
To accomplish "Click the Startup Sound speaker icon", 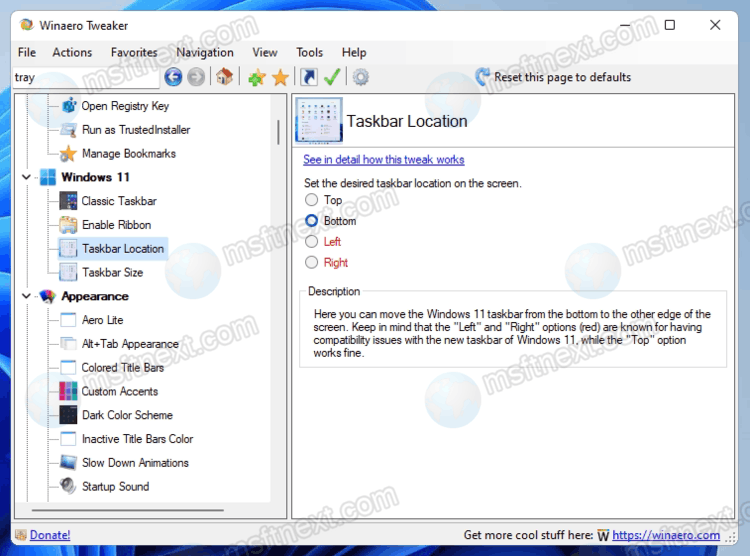I will [x=68, y=486].
